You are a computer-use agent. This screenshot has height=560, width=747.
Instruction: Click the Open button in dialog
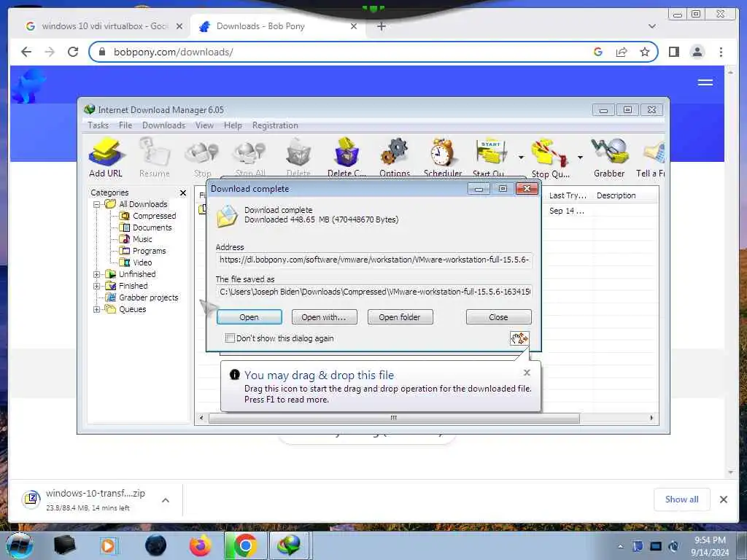point(249,317)
